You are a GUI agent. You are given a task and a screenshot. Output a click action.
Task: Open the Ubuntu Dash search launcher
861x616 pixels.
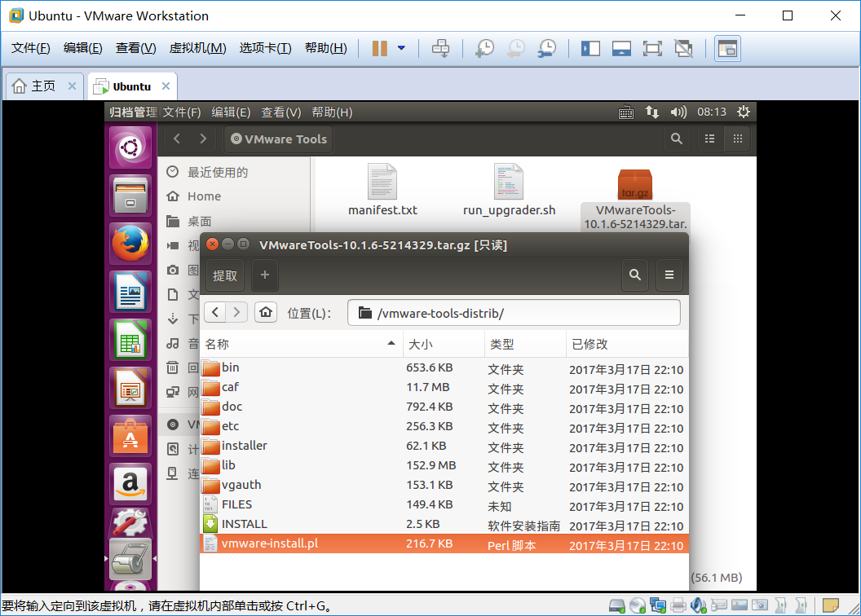click(130, 147)
